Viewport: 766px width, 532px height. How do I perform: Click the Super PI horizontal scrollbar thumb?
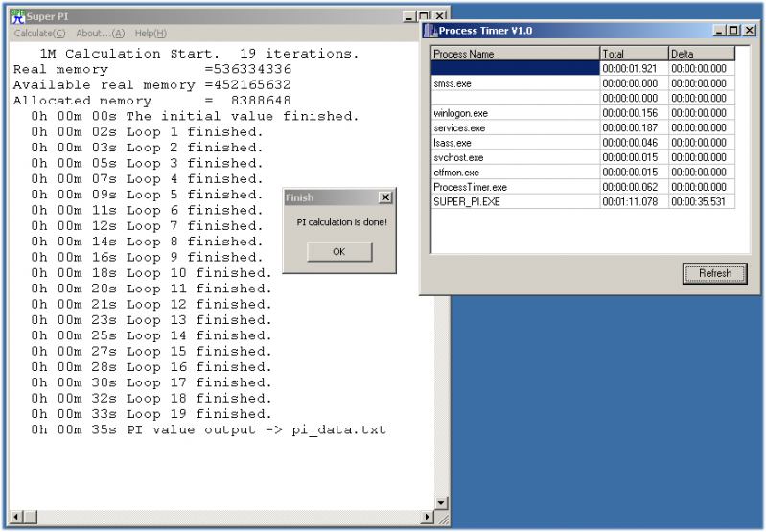[x=31, y=517]
